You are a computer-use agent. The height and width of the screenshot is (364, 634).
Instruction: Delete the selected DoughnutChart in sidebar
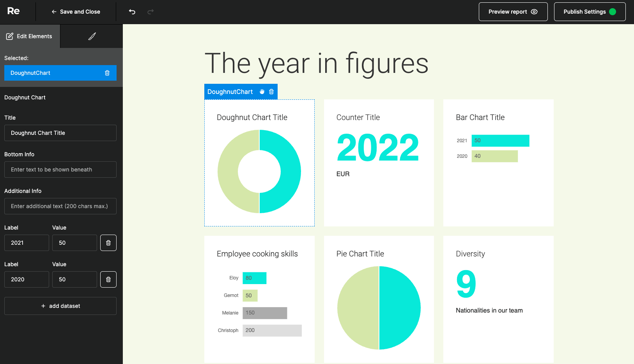click(107, 73)
